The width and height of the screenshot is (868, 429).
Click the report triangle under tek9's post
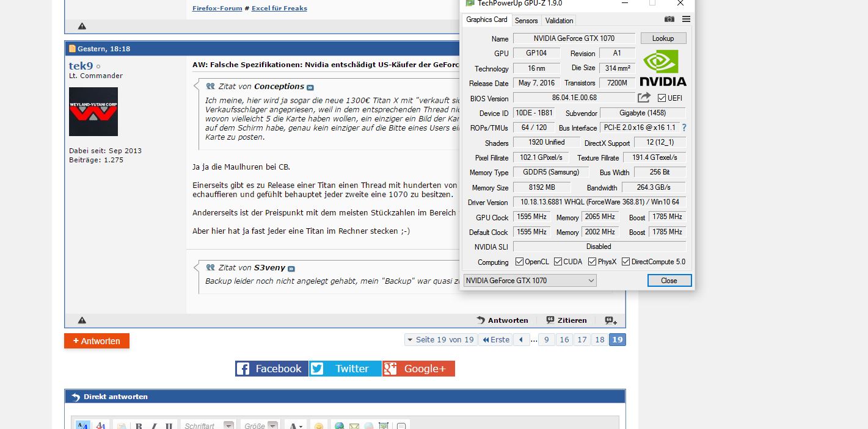(x=82, y=320)
